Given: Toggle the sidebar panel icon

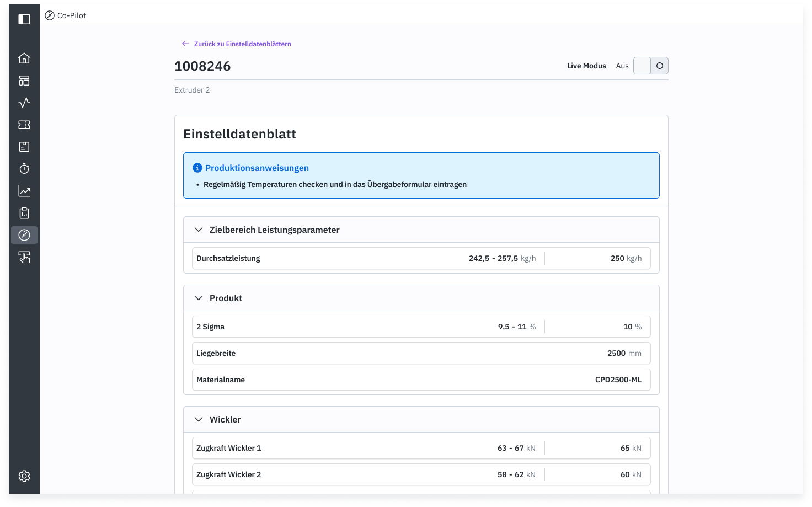Looking at the screenshot, I should (24, 19).
